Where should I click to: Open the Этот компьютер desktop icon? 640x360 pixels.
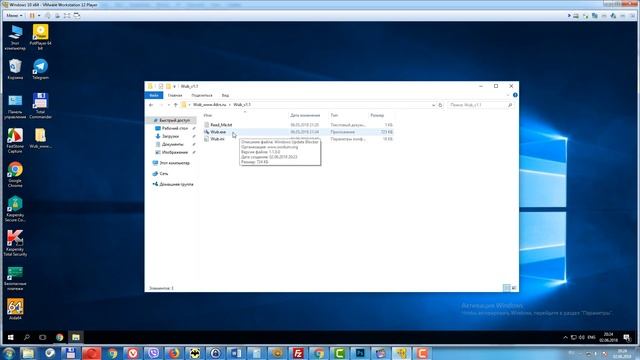(x=15, y=37)
